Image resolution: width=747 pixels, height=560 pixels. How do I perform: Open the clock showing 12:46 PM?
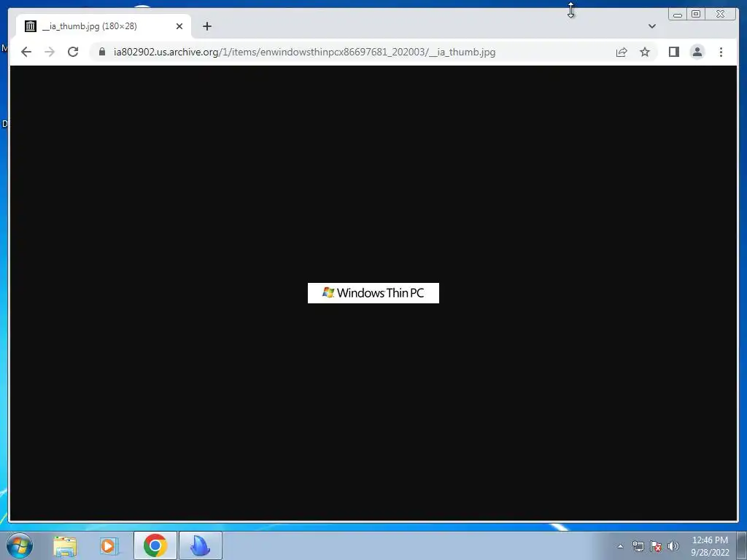[710, 546]
